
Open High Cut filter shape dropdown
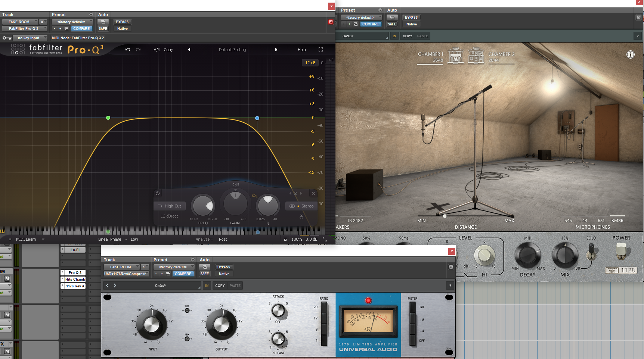pos(170,206)
